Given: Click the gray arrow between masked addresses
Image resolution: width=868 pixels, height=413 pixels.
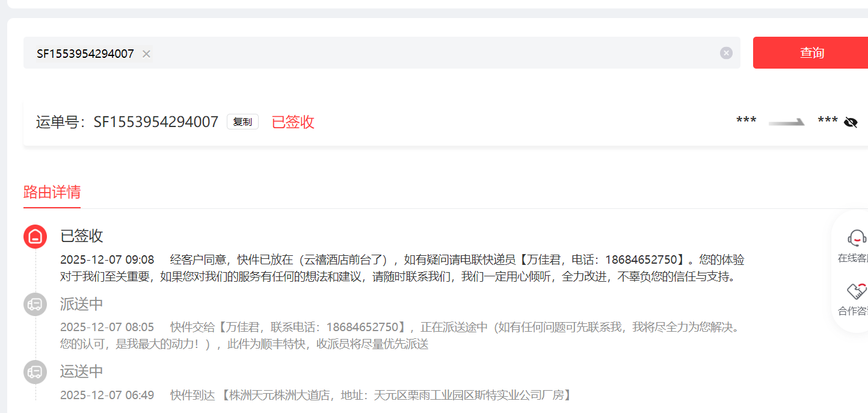Looking at the screenshot, I should pos(787,122).
